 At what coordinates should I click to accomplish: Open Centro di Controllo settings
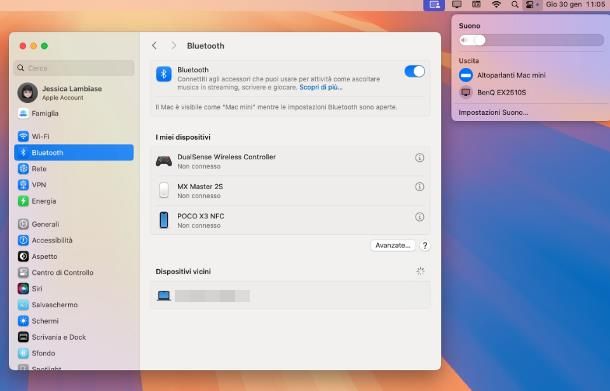pos(74,272)
